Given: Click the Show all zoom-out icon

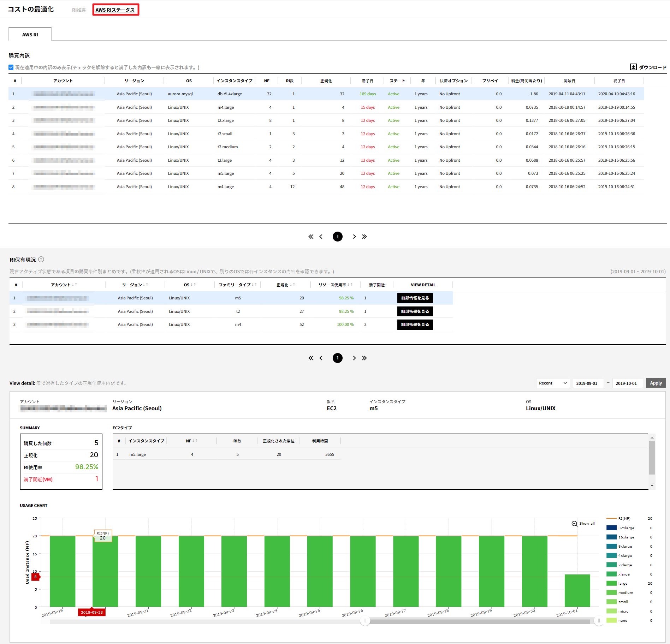Looking at the screenshot, I should point(575,524).
